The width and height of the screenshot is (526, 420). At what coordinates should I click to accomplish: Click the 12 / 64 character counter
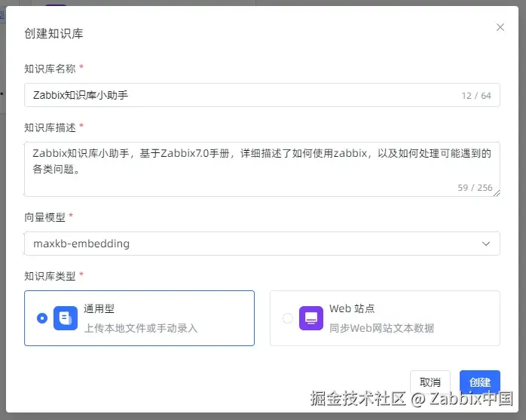(x=476, y=96)
